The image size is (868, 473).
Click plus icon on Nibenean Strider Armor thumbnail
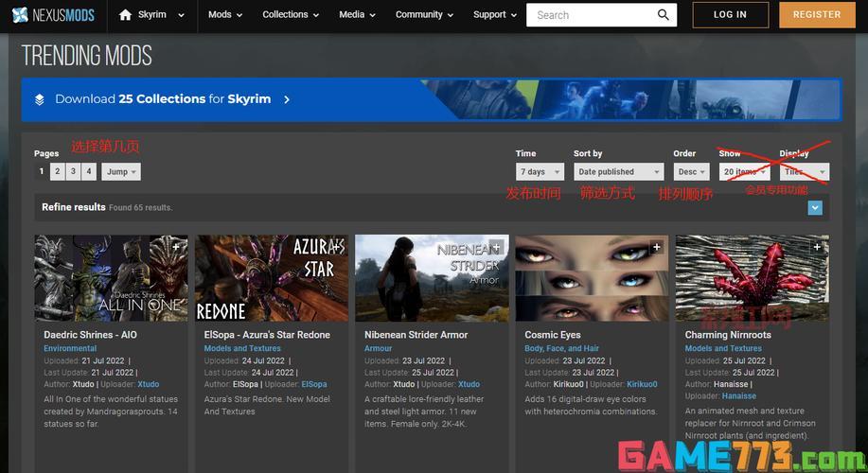tap(497, 247)
